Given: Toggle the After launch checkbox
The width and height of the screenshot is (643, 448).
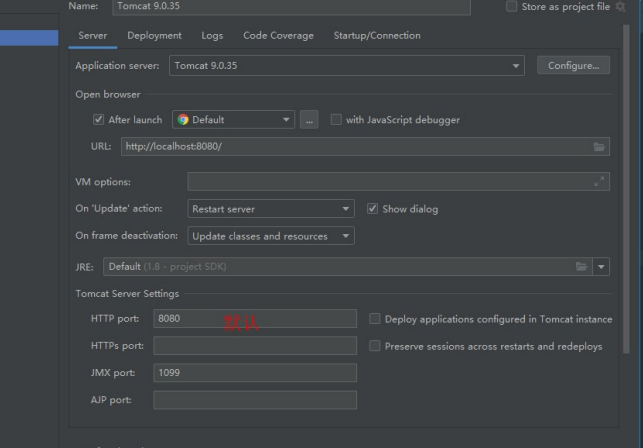Looking at the screenshot, I should point(98,120).
